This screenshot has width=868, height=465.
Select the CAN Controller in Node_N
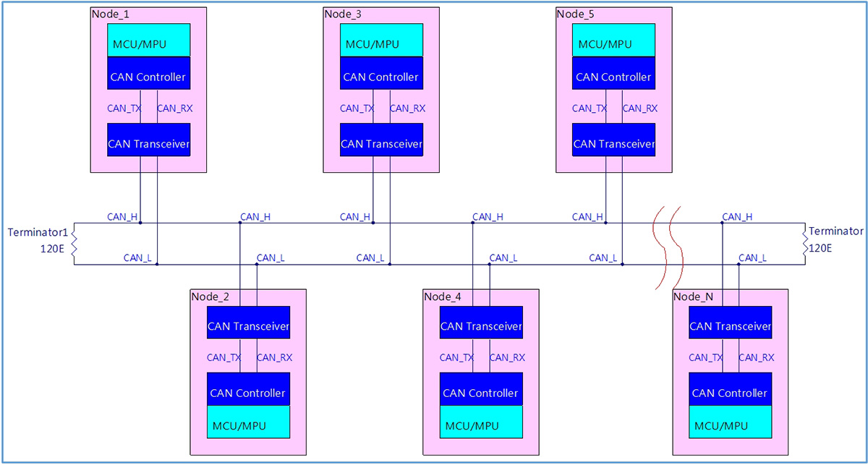[x=730, y=389]
